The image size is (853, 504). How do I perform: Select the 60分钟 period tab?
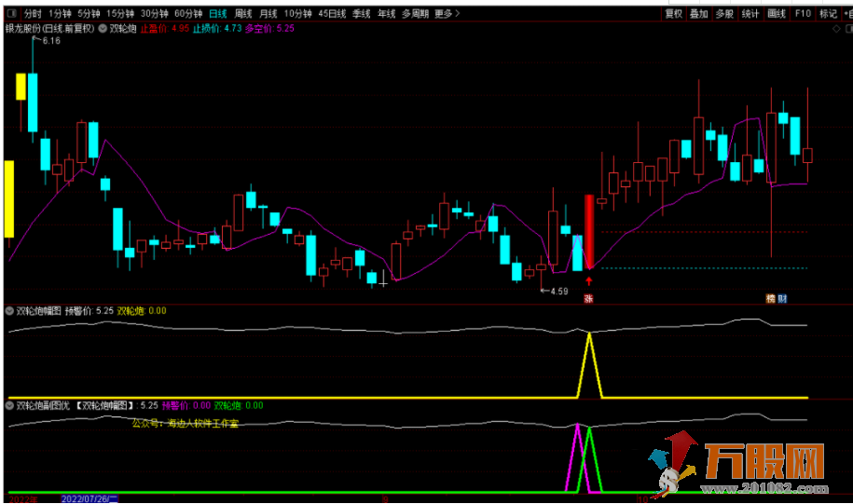188,14
